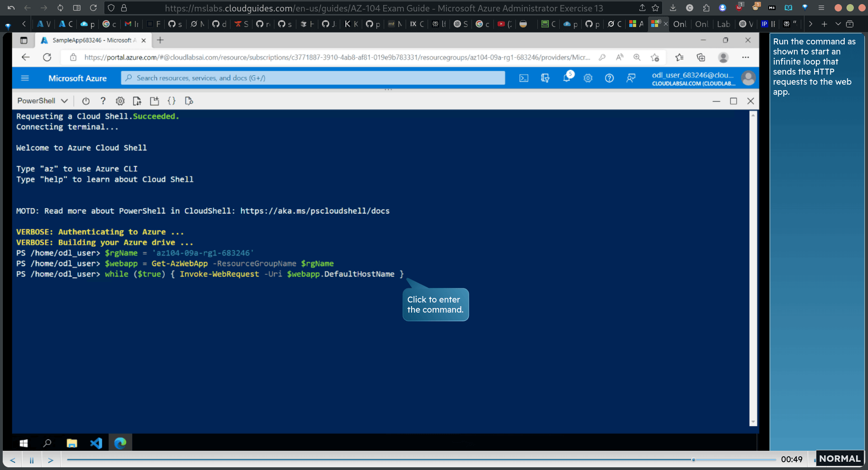Open outer browser extensions puzzle icon

point(706,8)
